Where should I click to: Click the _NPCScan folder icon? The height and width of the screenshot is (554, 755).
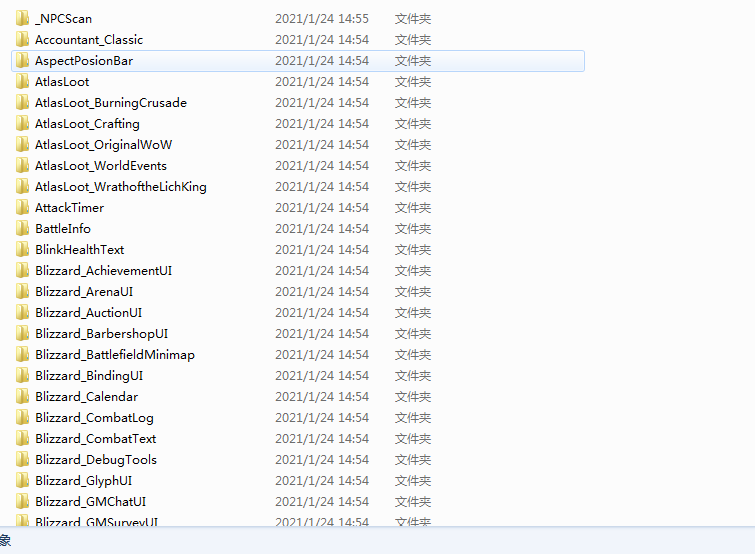22,19
